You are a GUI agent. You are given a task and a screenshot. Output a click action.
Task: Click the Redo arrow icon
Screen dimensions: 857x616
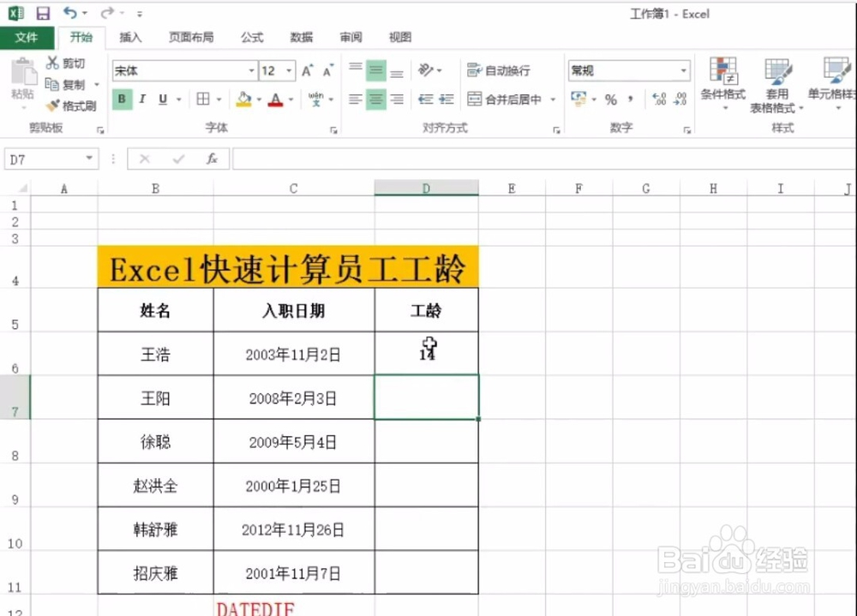108,13
